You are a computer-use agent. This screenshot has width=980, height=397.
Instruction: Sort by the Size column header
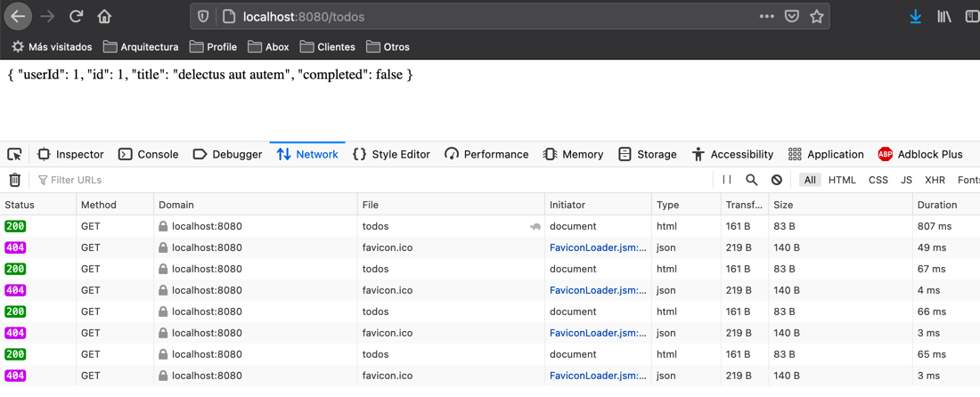(x=840, y=205)
